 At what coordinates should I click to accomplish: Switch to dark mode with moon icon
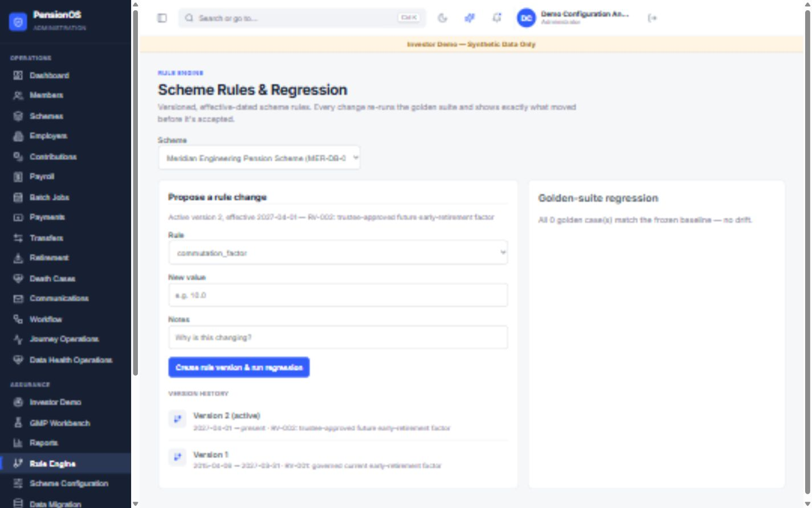[x=442, y=18]
